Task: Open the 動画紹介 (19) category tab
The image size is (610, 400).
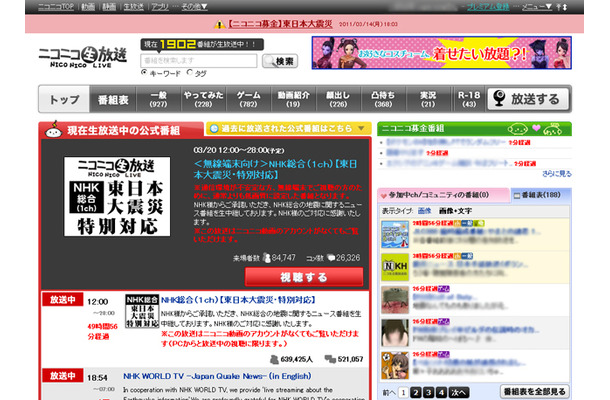Action: pyautogui.click(x=293, y=99)
